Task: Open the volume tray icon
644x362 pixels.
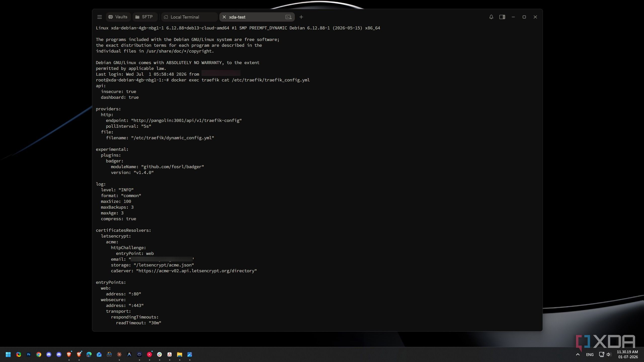Action: pos(609,354)
